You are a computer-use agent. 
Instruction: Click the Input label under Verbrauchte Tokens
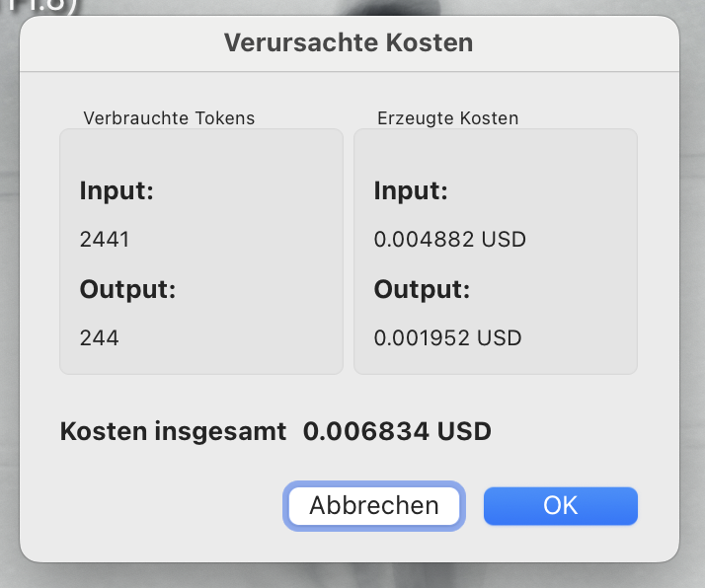click(x=117, y=191)
